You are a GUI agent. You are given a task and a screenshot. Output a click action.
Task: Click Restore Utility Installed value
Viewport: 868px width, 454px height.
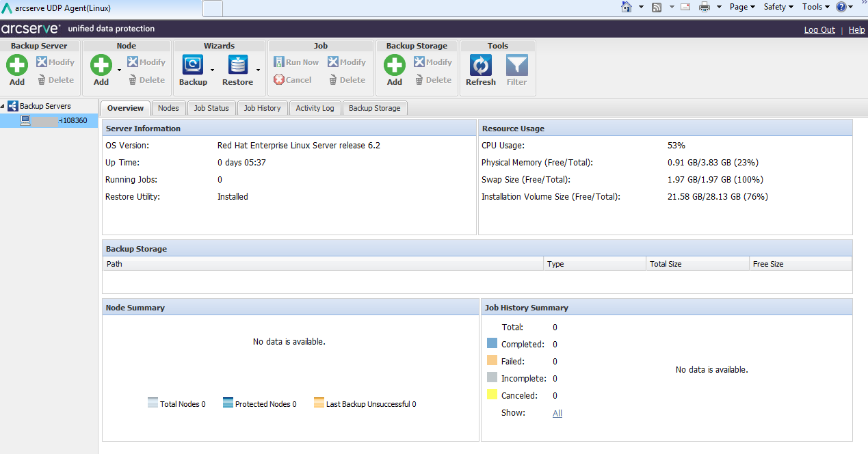tap(233, 197)
